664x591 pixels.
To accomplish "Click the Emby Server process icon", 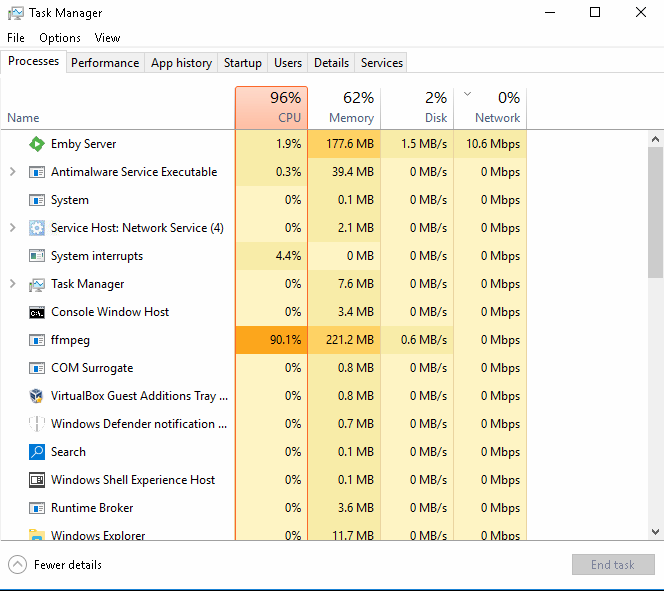I will [x=37, y=144].
